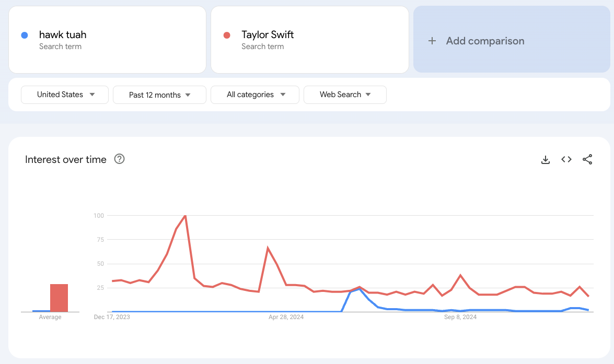Click the hawk tuah blue line peak

coord(360,289)
